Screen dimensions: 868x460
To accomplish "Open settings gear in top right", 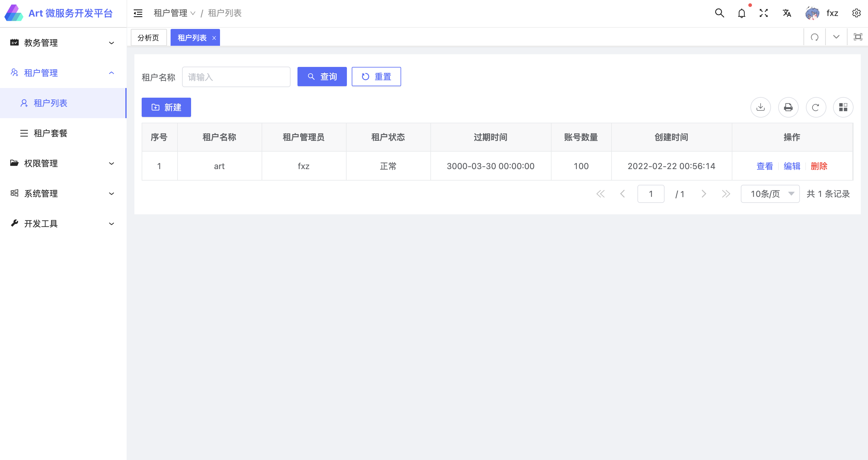I will (x=856, y=13).
